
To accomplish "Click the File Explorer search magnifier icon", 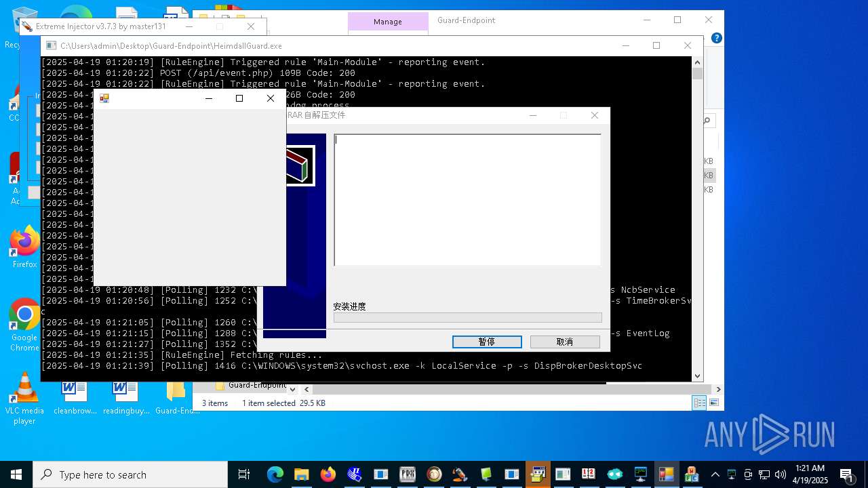I will 707,121.
